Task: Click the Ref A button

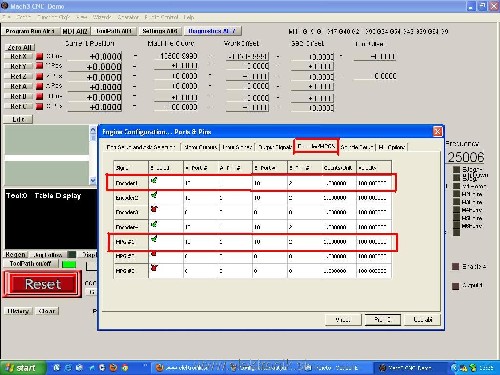Action: (18, 86)
